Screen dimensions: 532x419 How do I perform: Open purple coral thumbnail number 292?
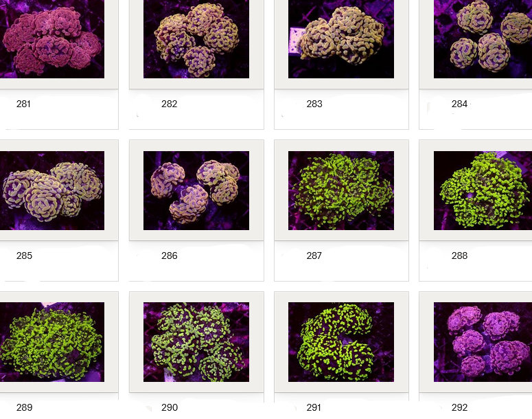(483, 342)
